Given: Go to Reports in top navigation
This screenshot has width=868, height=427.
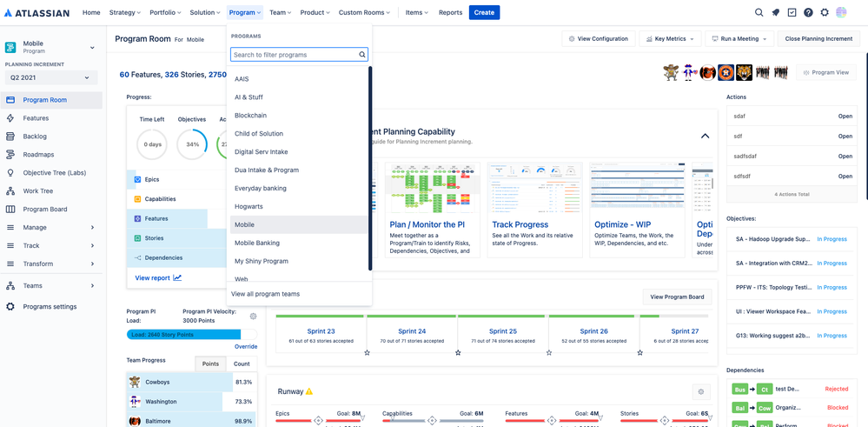Looking at the screenshot, I should point(450,12).
